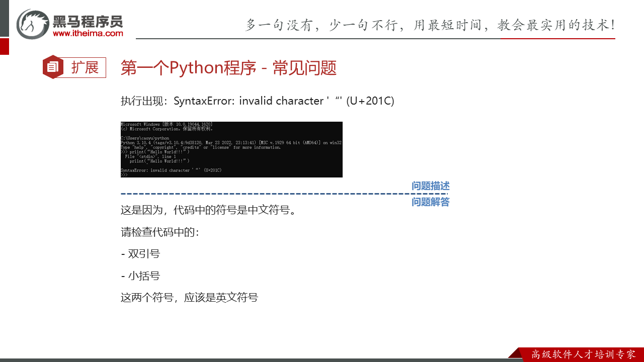This screenshot has width=644, height=362.
Task: Select the 双引号 bullet item
Action: 141,254
